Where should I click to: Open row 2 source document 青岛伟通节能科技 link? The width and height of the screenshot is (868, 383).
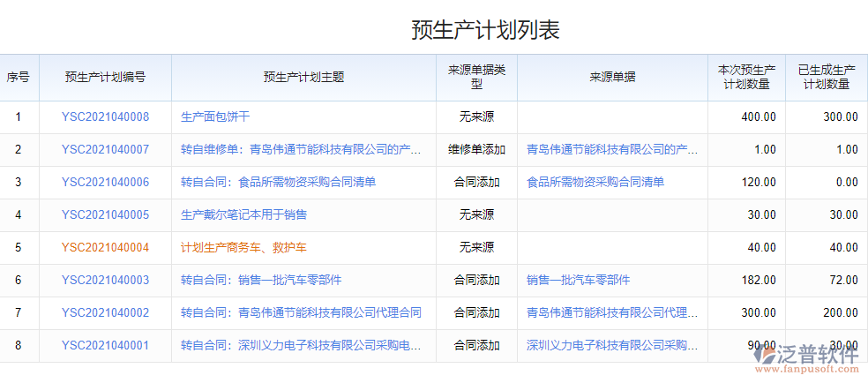tap(612, 149)
